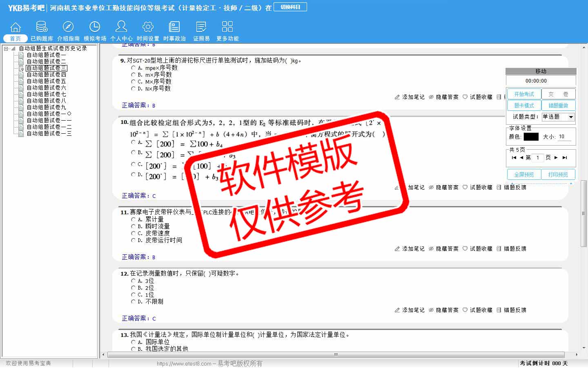Select option A 3位 for question 12
588x368 pixels.
[x=133, y=281]
